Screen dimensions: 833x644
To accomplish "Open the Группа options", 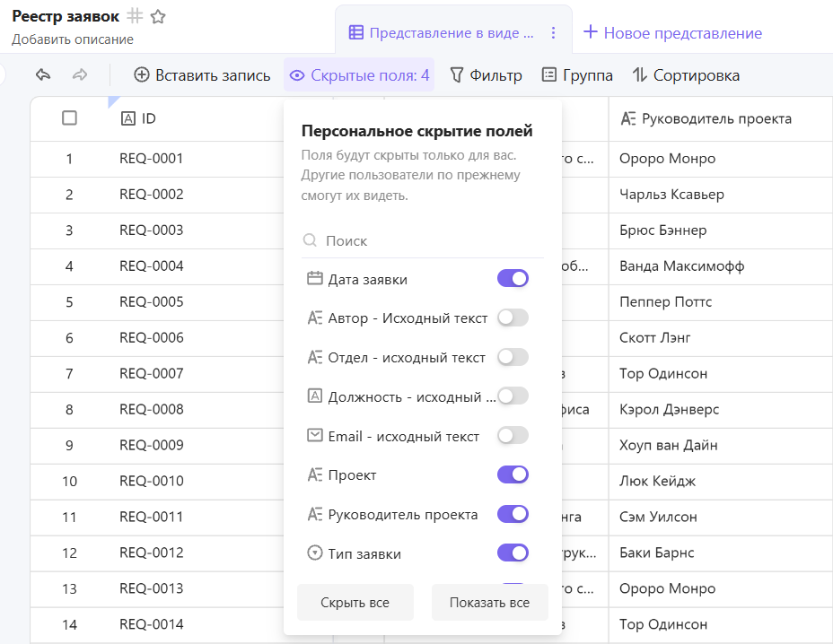I will pyautogui.click(x=577, y=74).
